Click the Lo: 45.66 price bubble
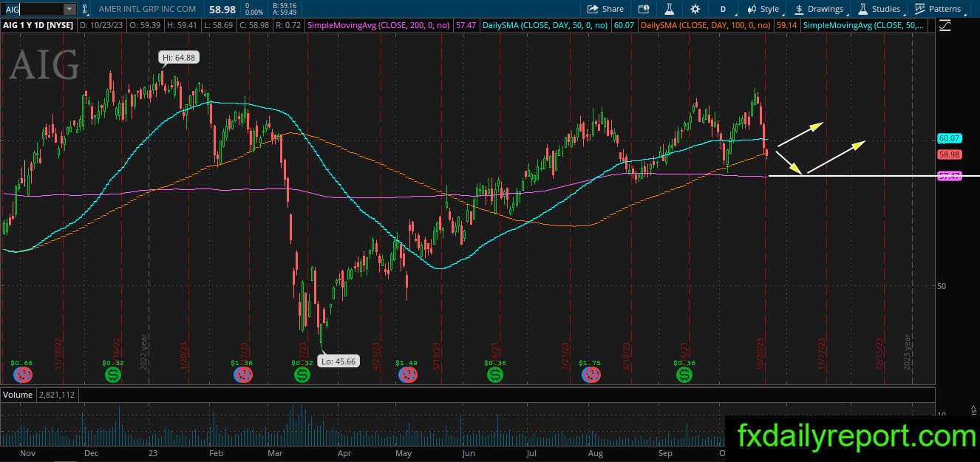980x462 pixels. pos(339,361)
